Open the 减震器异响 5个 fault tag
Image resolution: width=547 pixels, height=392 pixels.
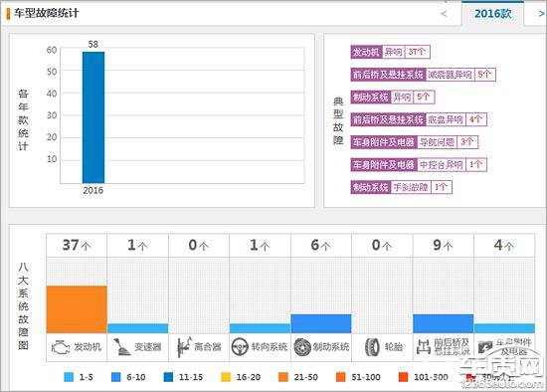click(423, 75)
